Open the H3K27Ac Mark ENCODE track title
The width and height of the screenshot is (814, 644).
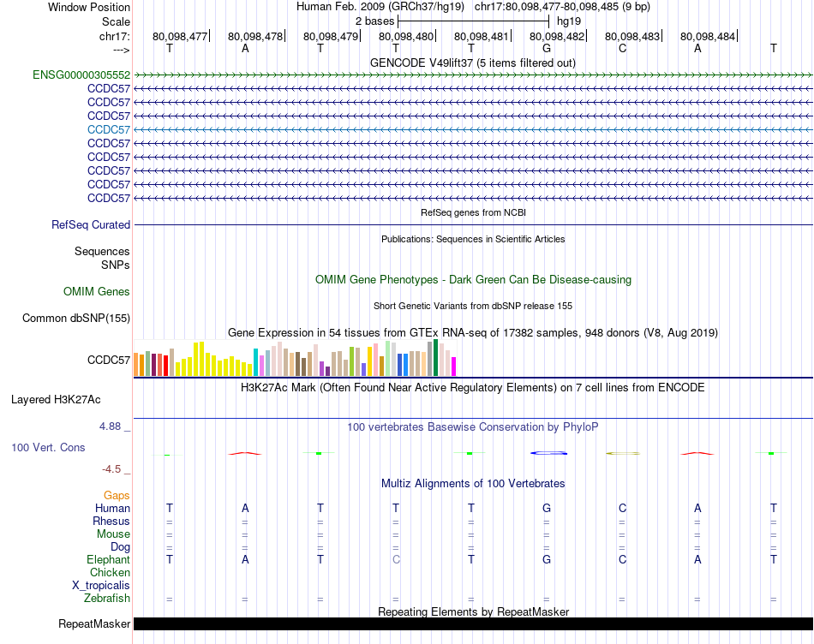[x=473, y=388]
